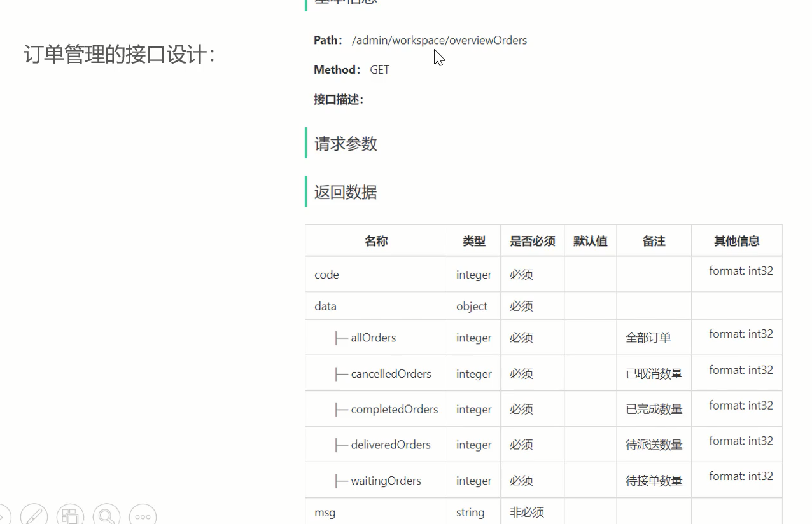Select the 类型 column header
This screenshot has height=524, width=812.
click(x=473, y=240)
